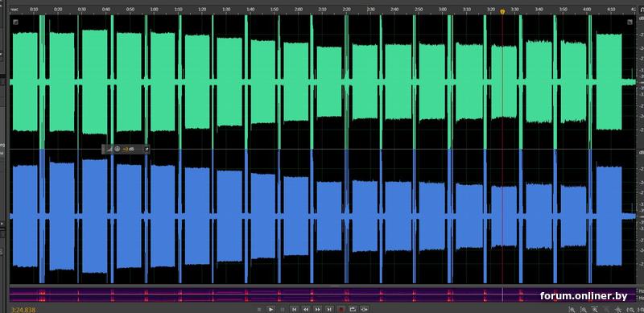Move playhead to next marker
The image size is (644, 313).
click(x=329, y=309)
